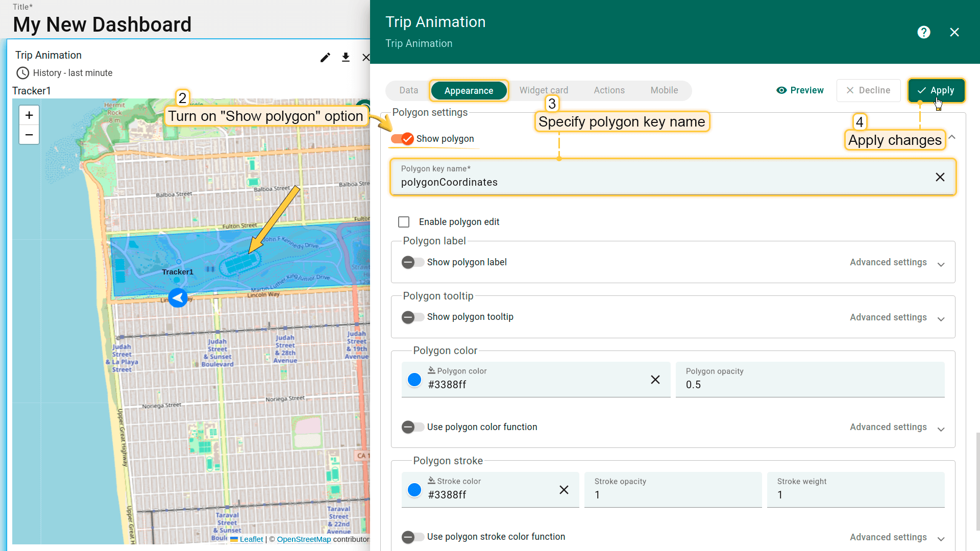Turn on Show polygon tooltip
Viewport: 980px width, 551px height.
click(412, 317)
